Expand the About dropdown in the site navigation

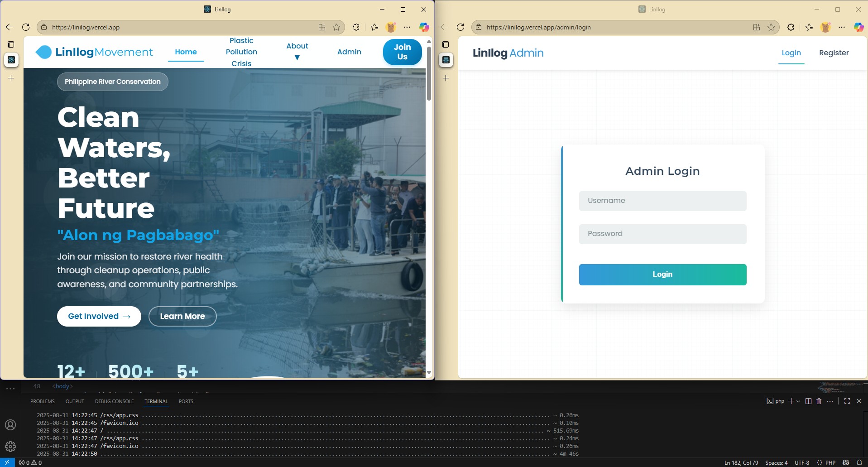coord(297,52)
